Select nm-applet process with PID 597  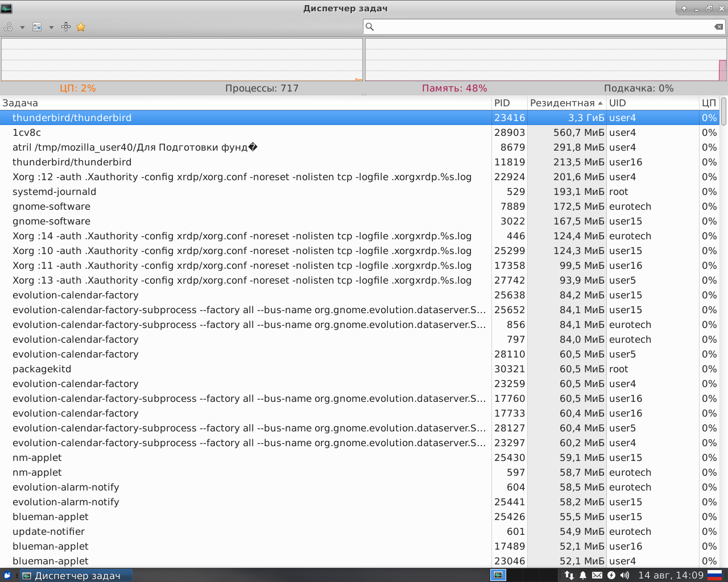[359, 472]
